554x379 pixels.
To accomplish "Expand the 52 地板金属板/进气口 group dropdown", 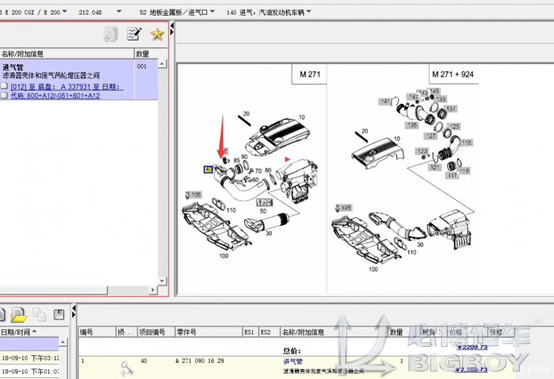I will [x=212, y=12].
